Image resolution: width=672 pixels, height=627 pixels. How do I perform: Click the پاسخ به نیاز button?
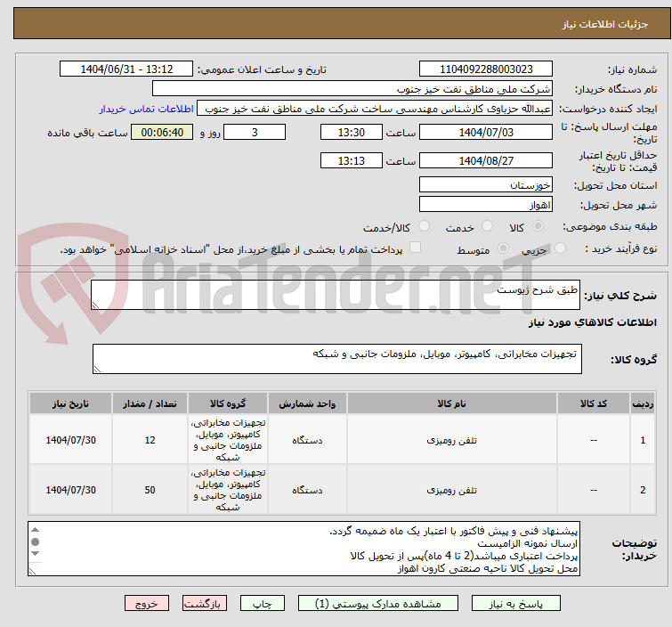coord(516,604)
